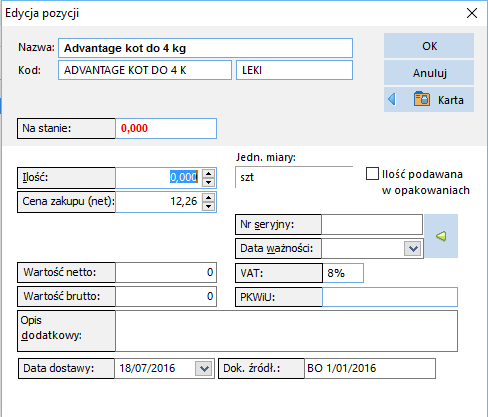
Task: Select the VAT 8% field
Action: [343, 273]
